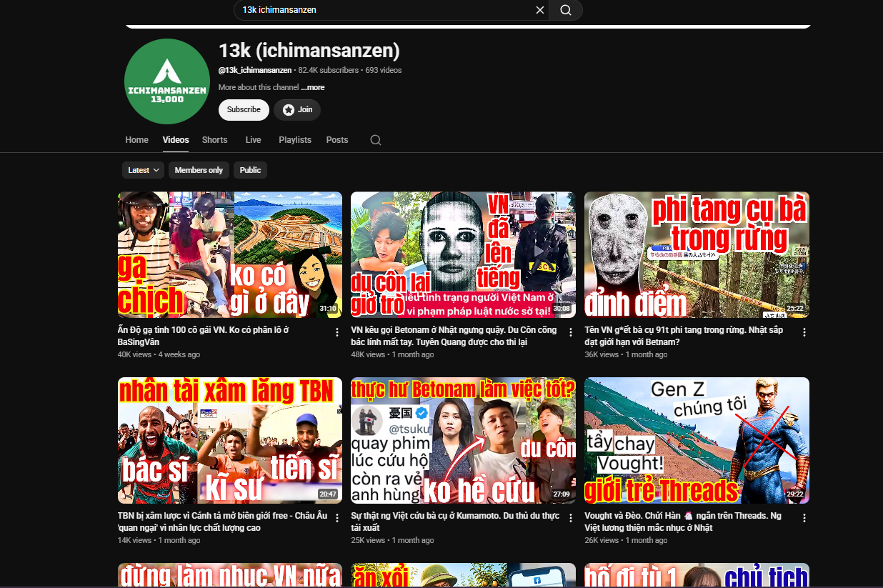Filter videos by Members only chip
Screen dimensions: 883x588
pyautogui.click(x=199, y=170)
